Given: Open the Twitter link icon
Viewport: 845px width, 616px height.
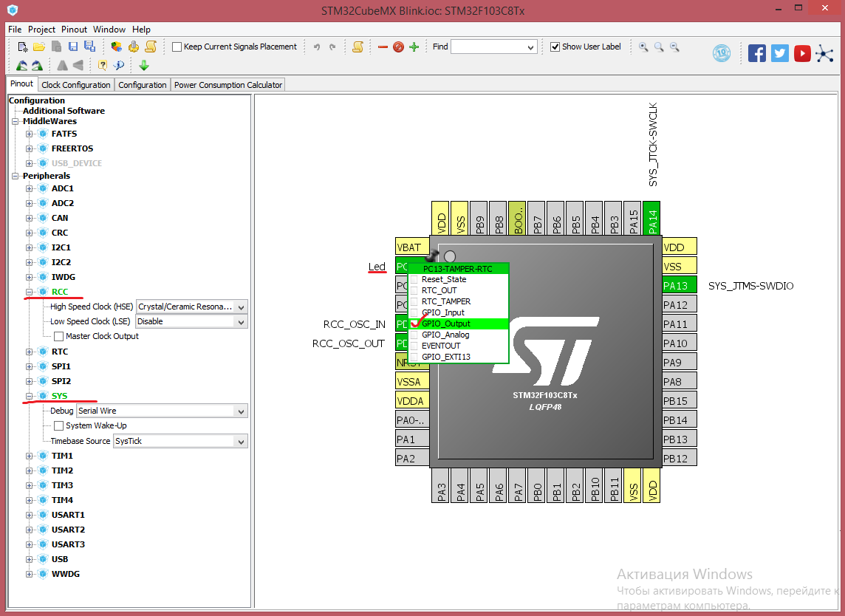Looking at the screenshot, I should tap(779, 53).
